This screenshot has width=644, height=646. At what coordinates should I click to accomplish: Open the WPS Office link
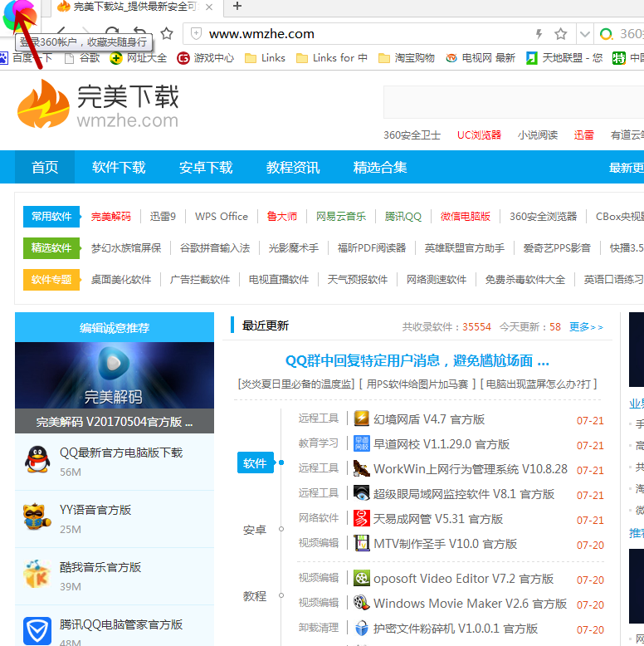coord(222,217)
